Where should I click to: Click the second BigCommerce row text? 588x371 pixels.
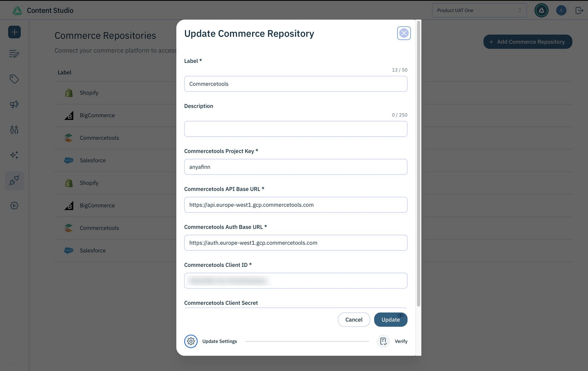coord(97,205)
